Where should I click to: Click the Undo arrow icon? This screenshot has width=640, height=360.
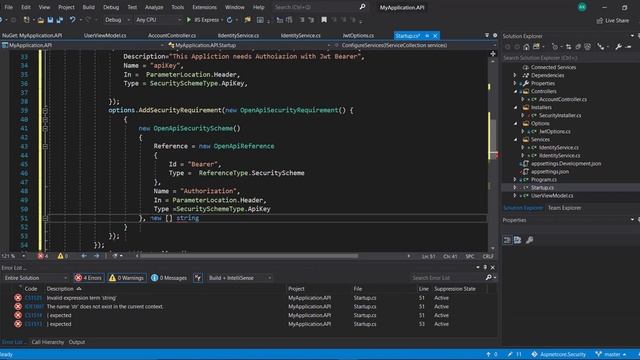pos(72,20)
